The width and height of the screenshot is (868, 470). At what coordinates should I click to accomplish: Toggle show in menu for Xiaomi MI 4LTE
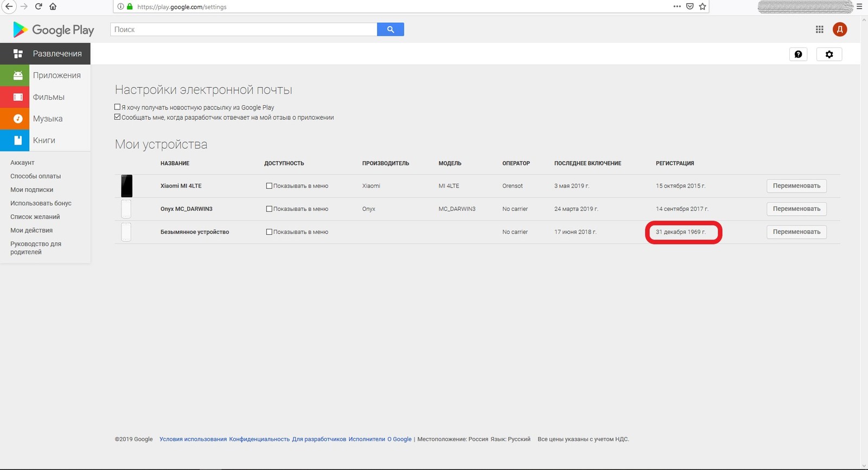tap(269, 186)
